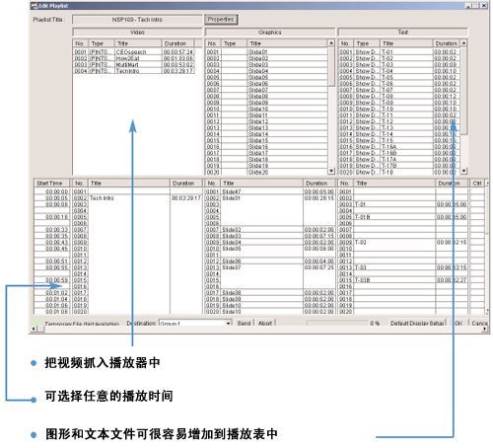Viewport: 493px width, 448px height.
Task: Open the Destination dropdown
Action: (x=228, y=324)
